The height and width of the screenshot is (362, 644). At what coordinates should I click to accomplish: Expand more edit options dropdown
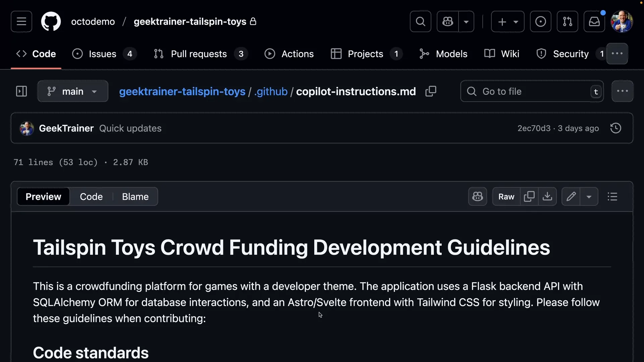click(x=589, y=196)
